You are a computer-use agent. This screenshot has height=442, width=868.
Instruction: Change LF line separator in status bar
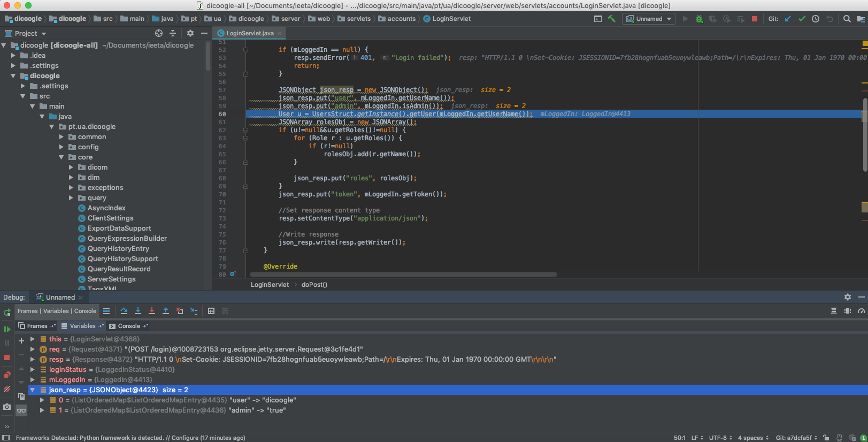pos(697,438)
